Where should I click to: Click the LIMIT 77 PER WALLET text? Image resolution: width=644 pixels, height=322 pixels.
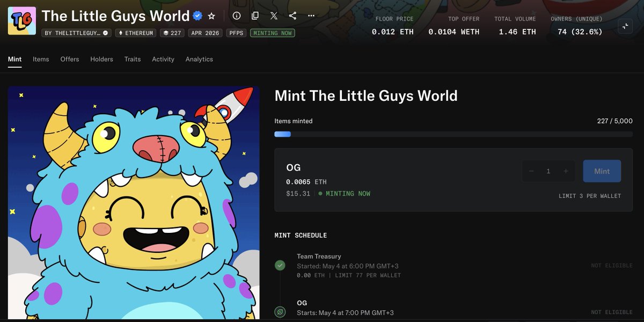click(368, 275)
